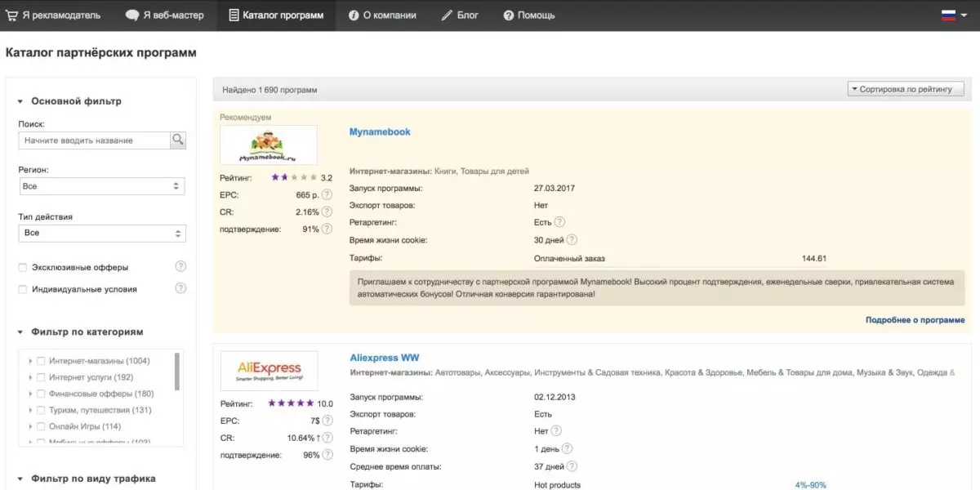Click help icon beside 37 дней payment time
The height and width of the screenshot is (490, 980).
tap(572, 466)
